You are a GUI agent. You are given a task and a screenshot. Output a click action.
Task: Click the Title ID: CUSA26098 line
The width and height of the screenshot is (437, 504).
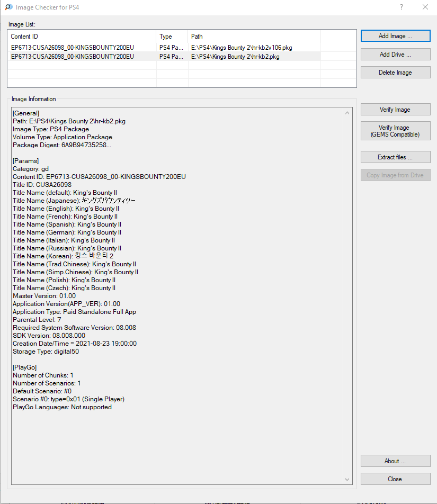pos(42,185)
